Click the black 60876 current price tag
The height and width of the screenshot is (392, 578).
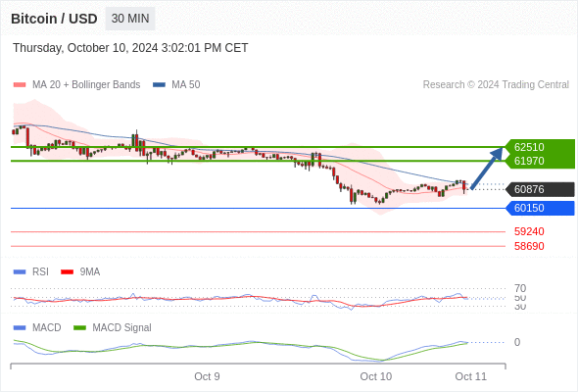(540, 189)
